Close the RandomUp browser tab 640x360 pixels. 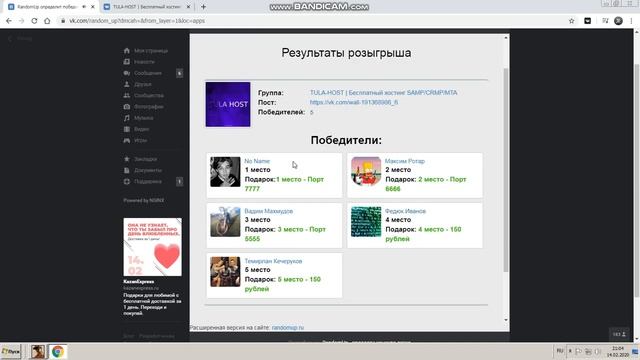tap(93, 7)
